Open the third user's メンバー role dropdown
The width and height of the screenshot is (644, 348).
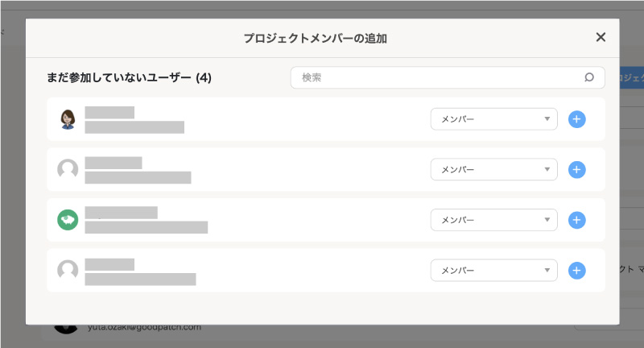click(x=493, y=220)
